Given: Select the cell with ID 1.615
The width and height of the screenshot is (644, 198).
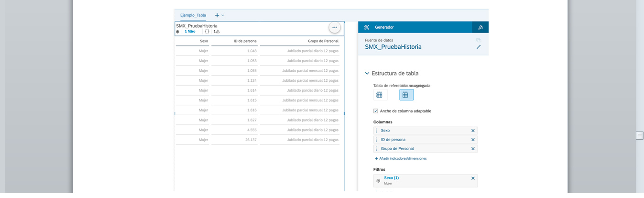Looking at the screenshot, I should (252, 100).
